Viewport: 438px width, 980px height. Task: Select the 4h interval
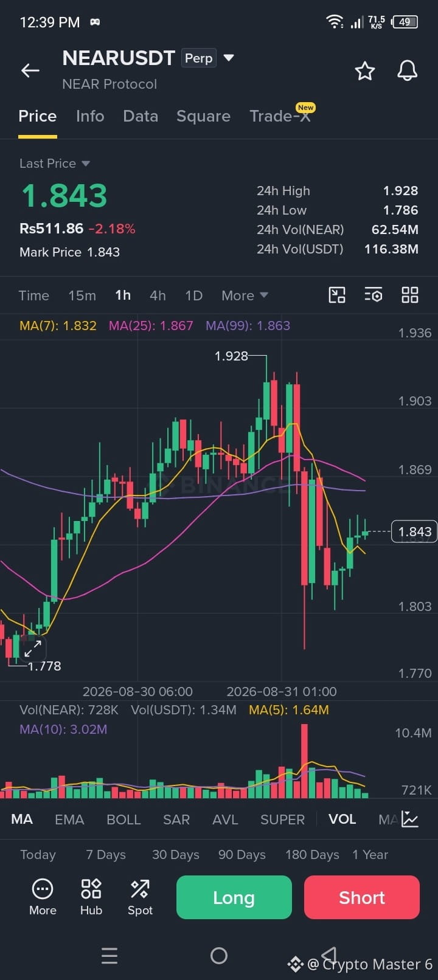(x=158, y=295)
